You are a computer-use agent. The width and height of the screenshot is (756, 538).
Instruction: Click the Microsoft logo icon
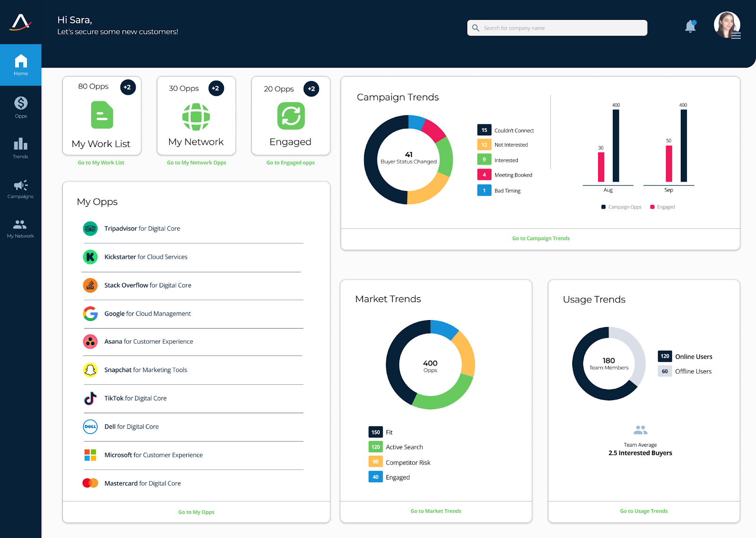click(x=90, y=455)
